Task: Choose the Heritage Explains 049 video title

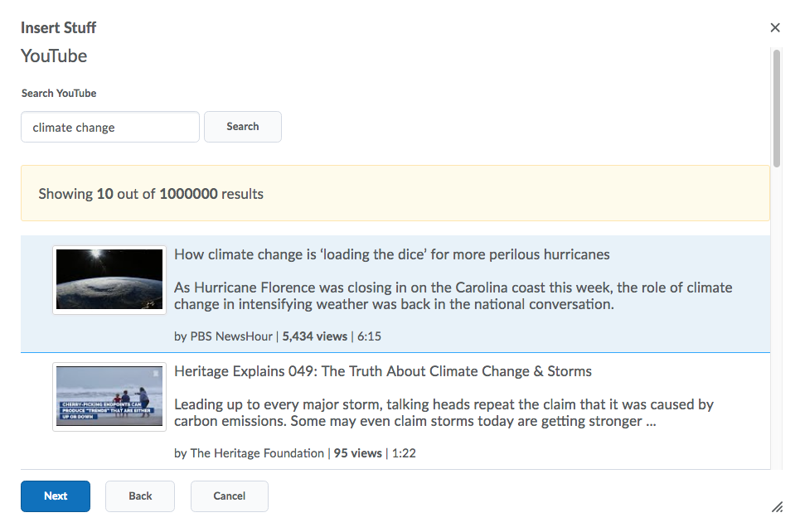Action: pyautogui.click(x=382, y=371)
